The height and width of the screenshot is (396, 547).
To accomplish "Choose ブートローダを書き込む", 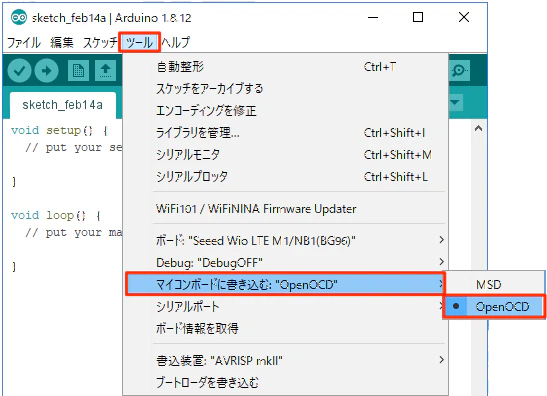I will 285,382.
